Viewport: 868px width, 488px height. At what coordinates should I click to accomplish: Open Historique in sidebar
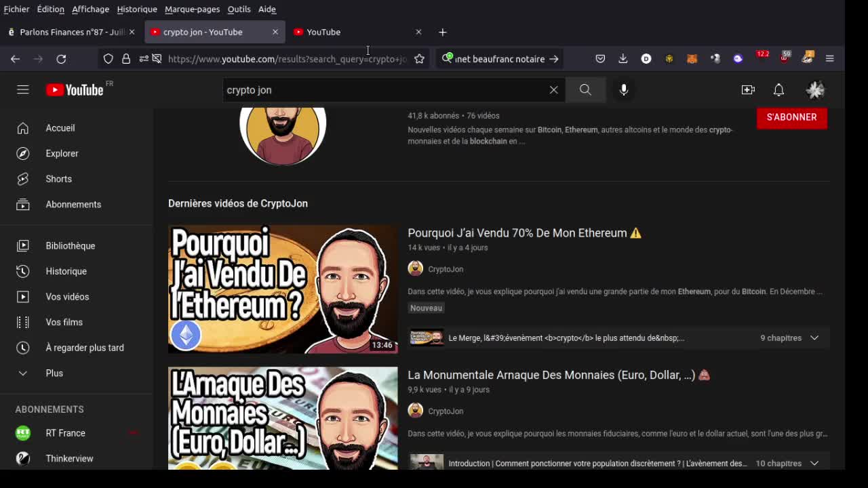tap(77, 271)
